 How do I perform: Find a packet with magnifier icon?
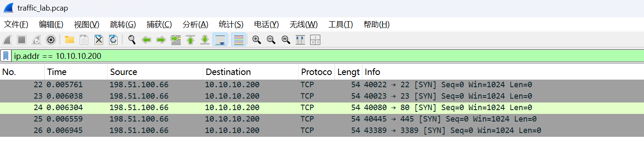[x=132, y=40]
